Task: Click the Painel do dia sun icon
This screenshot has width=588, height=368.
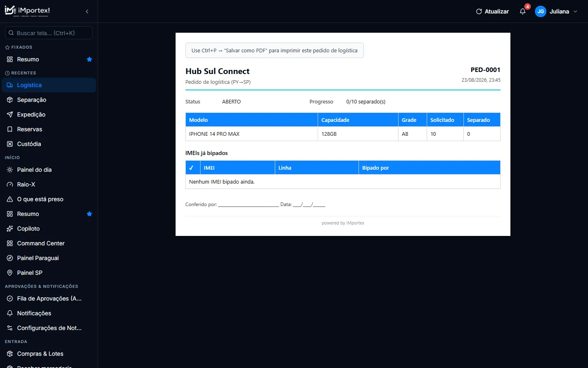Action: click(x=10, y=170)
